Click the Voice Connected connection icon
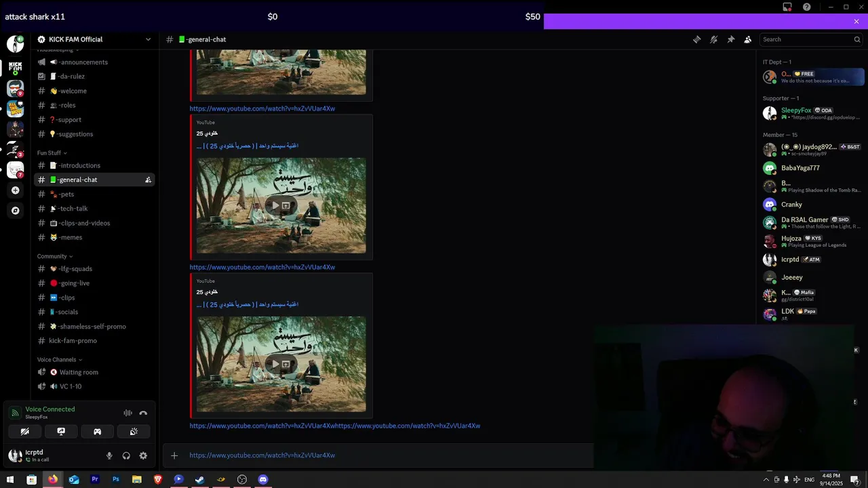The width and height of the screenshot is (868, 488). tap(15, 413)
